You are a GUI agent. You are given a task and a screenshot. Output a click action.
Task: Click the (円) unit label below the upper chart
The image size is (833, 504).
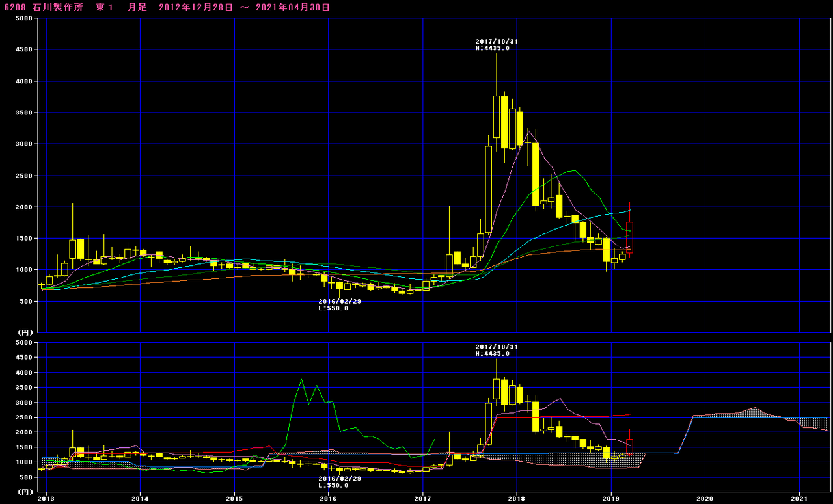(25, 332)
